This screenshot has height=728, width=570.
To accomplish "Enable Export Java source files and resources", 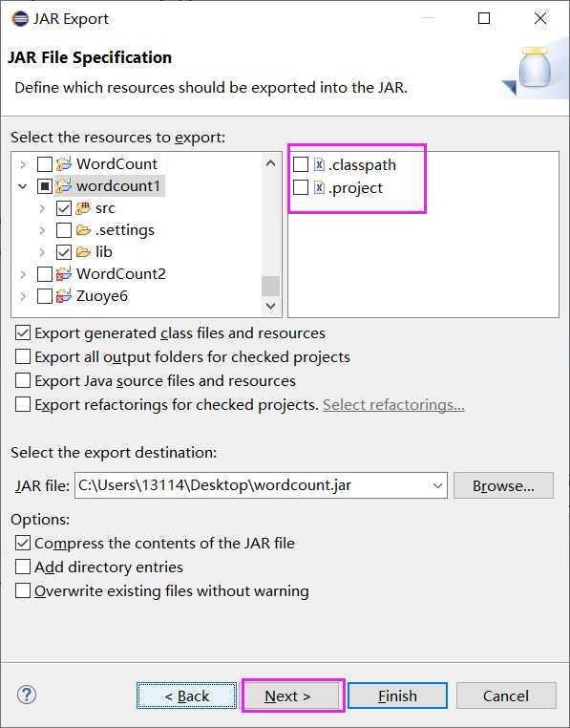I will point(23,380).
